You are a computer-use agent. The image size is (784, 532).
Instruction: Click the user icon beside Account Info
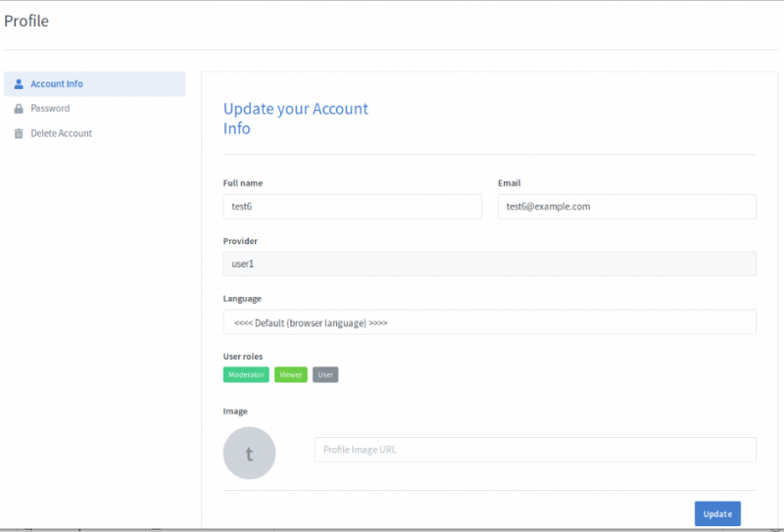click(19, 84)
